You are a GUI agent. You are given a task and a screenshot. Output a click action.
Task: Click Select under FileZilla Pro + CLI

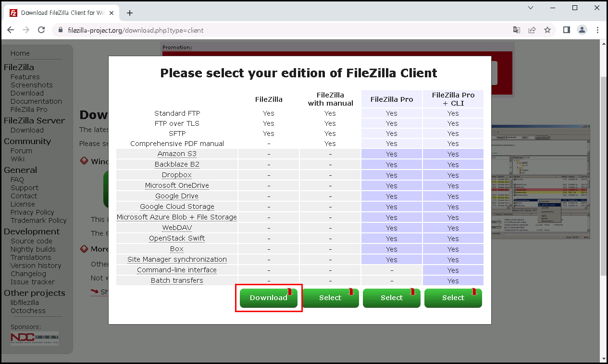click(453, 298)
